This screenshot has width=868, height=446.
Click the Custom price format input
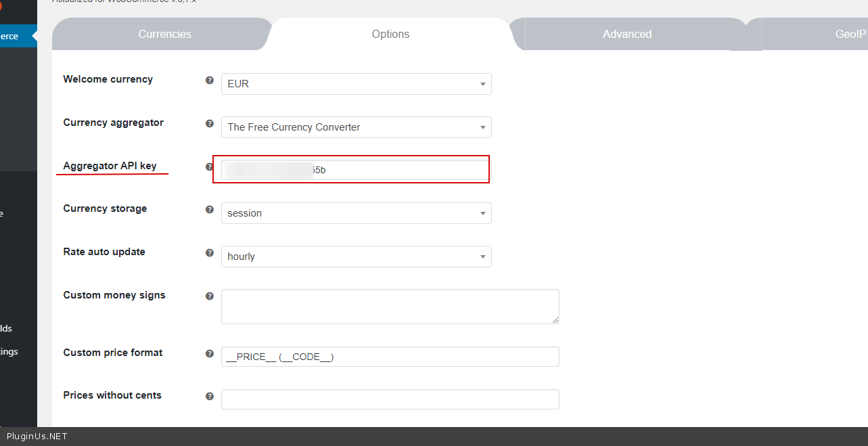(x=390, y=357)
